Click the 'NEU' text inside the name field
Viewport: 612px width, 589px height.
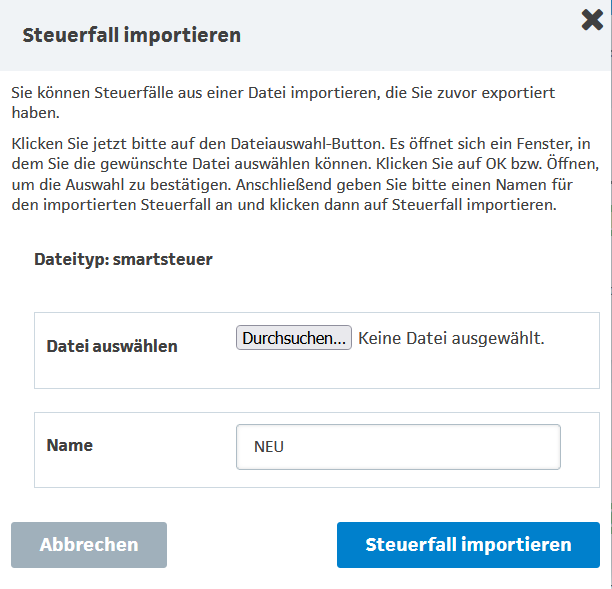click(270, 448)
